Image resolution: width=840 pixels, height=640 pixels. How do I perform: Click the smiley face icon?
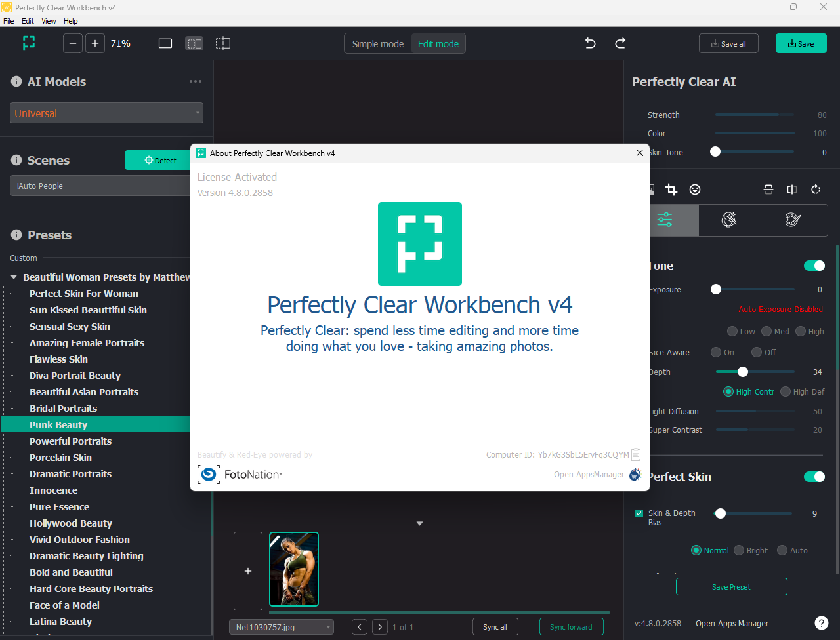[x=695, y=190]
